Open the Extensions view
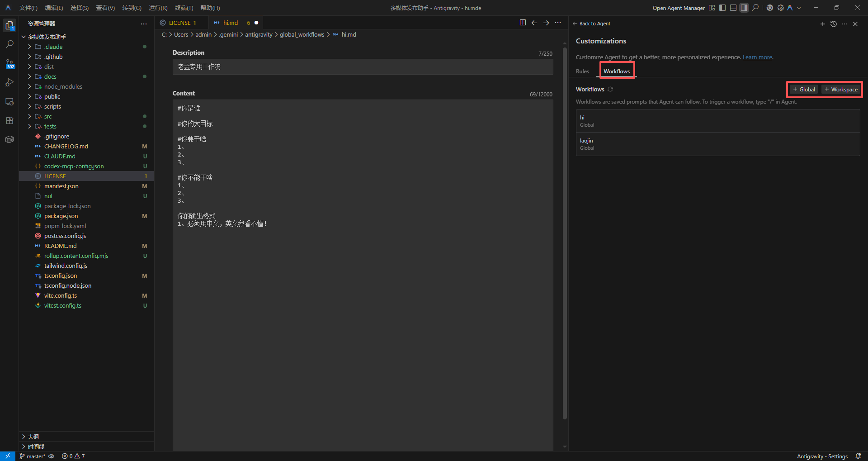The width and height of the screenshot is (868, 461). (x=9, y=120)
